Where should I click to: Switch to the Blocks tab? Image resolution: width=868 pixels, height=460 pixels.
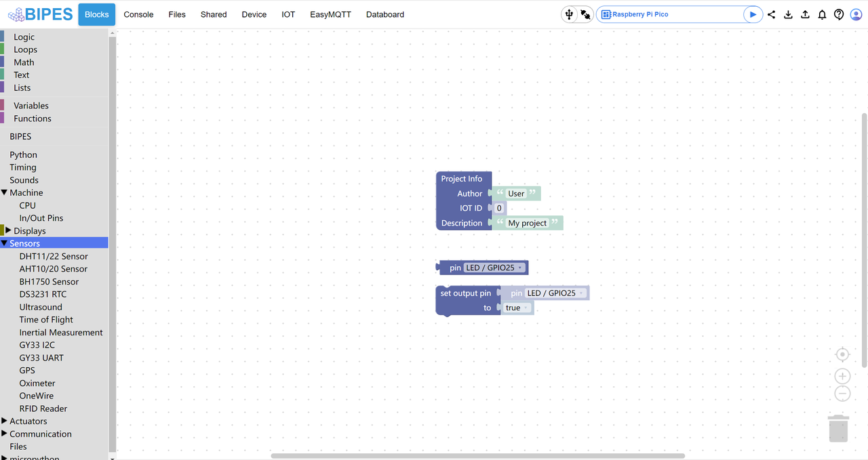click(96, 14)
